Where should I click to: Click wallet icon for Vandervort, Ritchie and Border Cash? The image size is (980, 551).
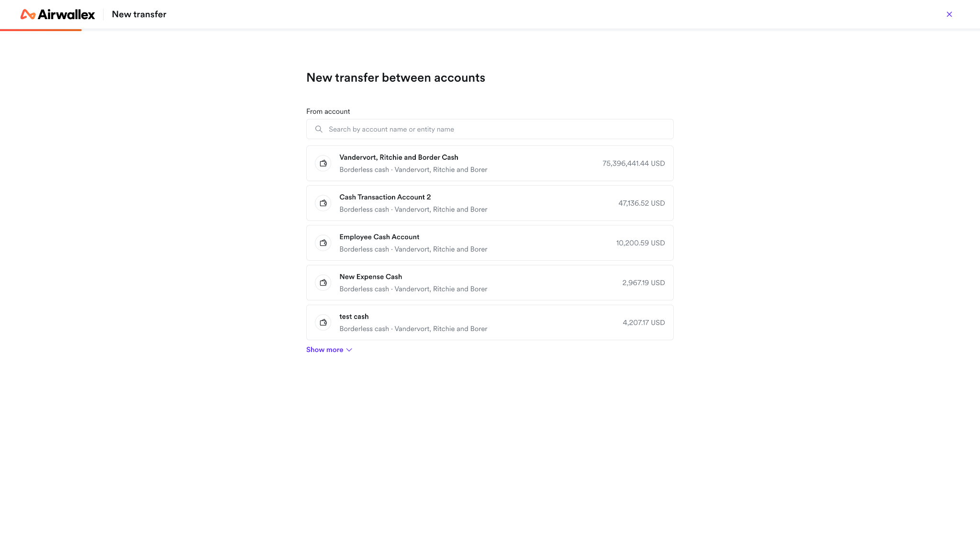[323, 164]
